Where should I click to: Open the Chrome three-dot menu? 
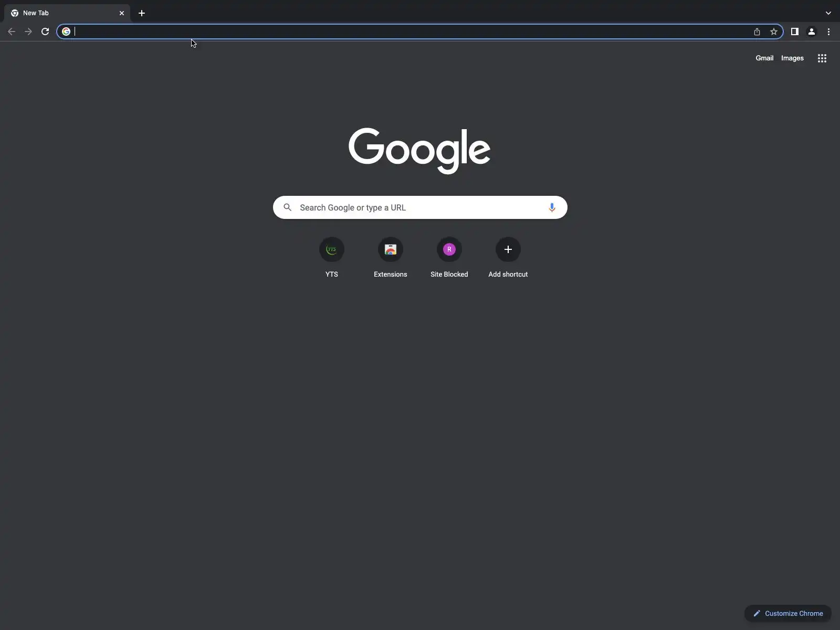[x=828, y=31]
